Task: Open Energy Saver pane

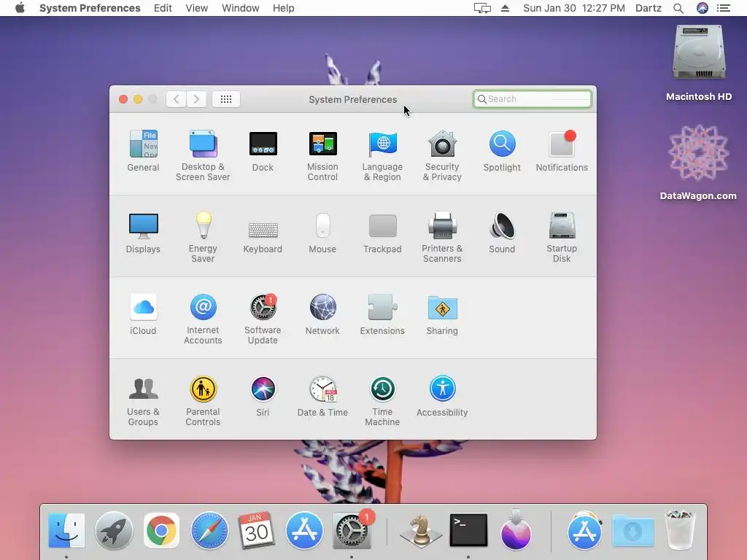Action: [203, 237]
